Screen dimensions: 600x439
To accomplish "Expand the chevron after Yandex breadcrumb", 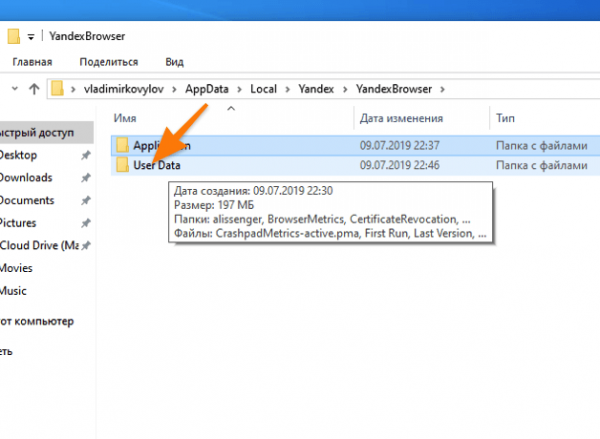I will pos(345,90).
